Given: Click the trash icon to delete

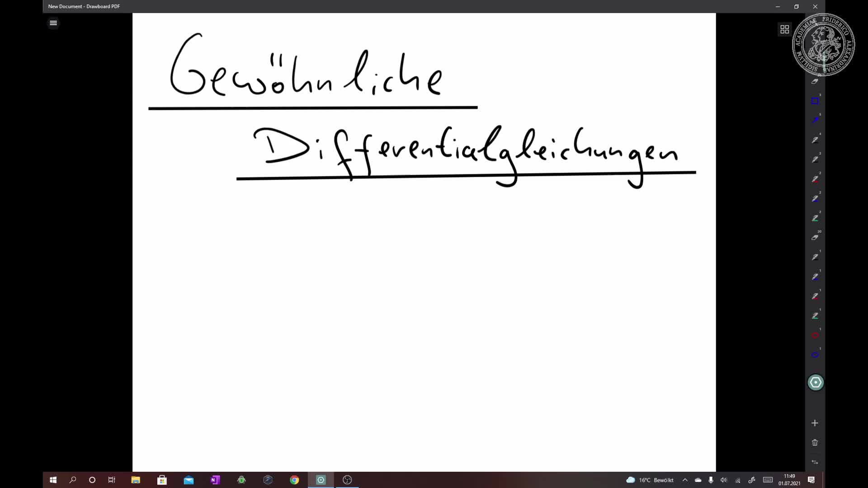Looking at the screenshot, I should click(816, 443).
